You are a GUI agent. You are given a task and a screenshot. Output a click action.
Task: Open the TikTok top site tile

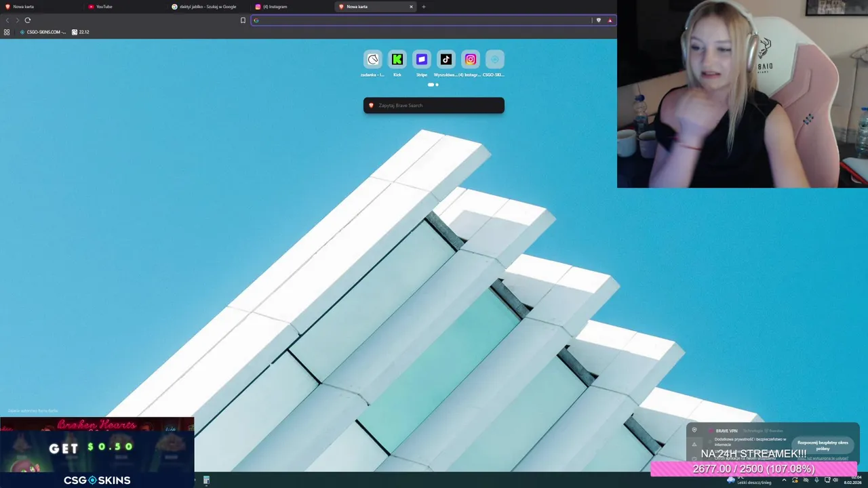click(446, 59)
